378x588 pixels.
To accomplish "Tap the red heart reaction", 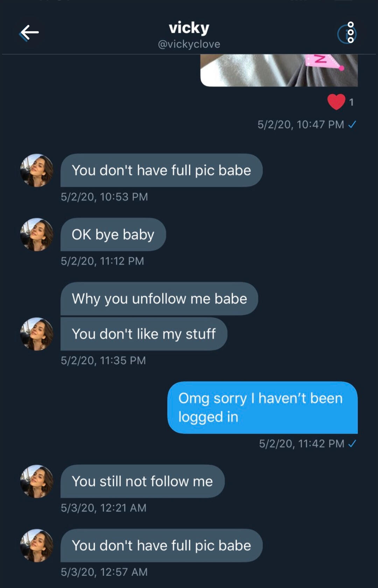I will [x=336, y=102].
